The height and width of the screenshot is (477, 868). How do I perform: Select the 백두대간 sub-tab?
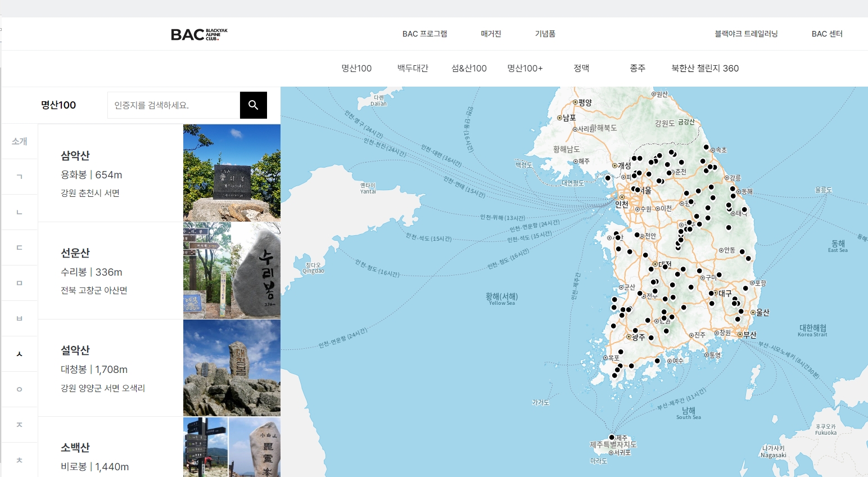[413, 68]
